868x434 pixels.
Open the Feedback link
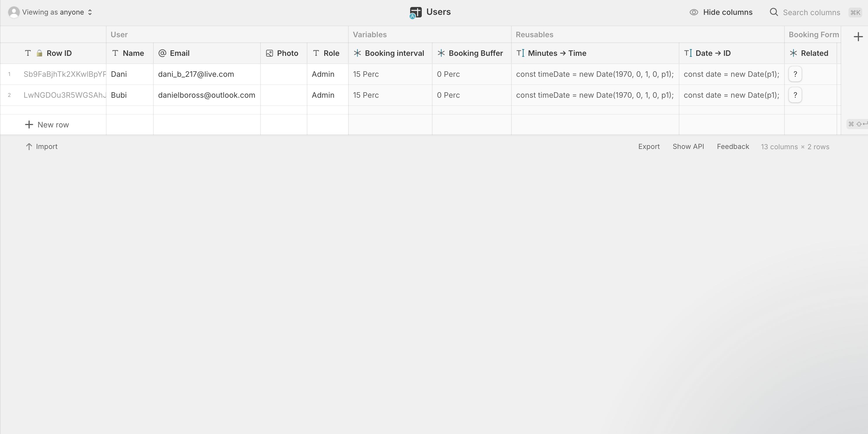(733, 147)
